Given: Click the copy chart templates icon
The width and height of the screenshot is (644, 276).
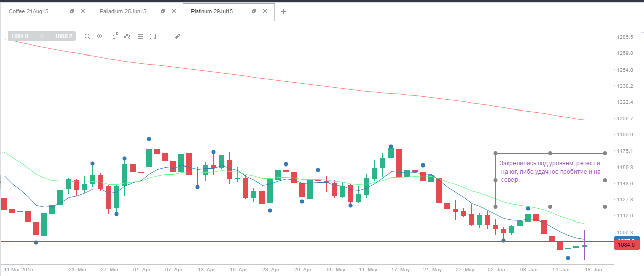Looking at the screenshot, I should pos(165,36).
